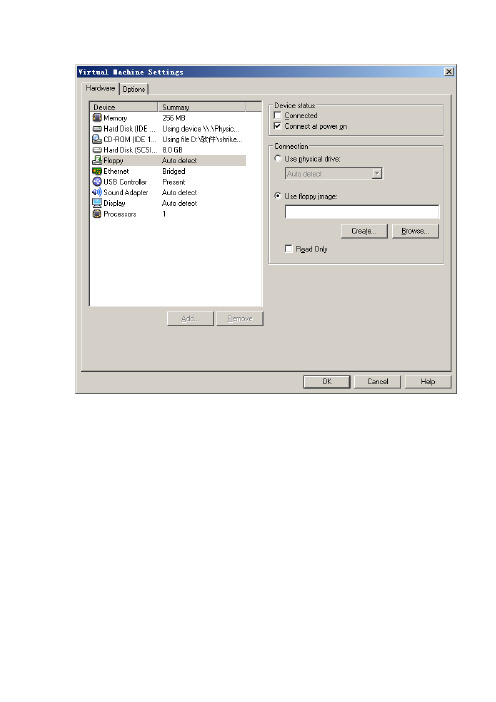Screen dimensions: 496x702
Task: Select Use floppy image radio option
Action: pyautogui.click(x=278, y=196)
